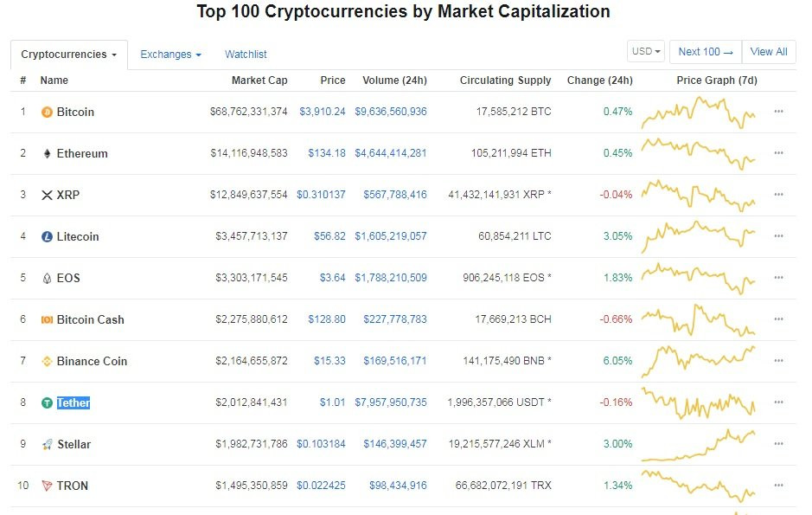Click the Ethereum diamond logo icon

click(x=47, y=154)
